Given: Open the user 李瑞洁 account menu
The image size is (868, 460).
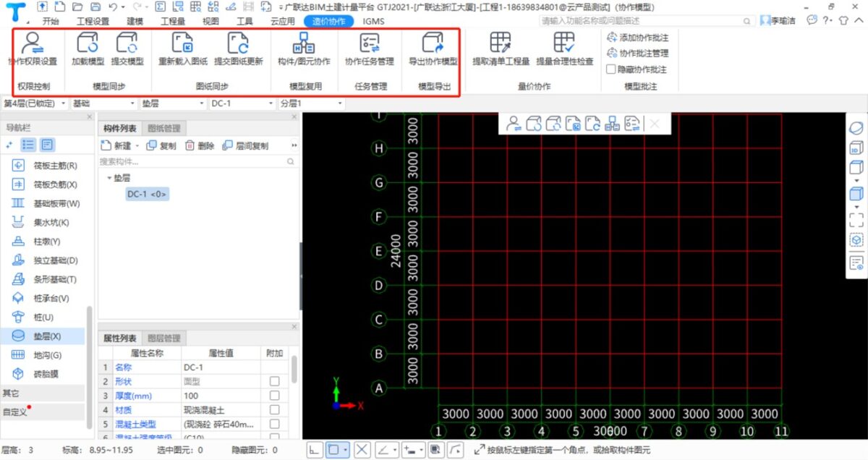Looking at the screenshot, I should pyautogui.click(x=779, y=21).
